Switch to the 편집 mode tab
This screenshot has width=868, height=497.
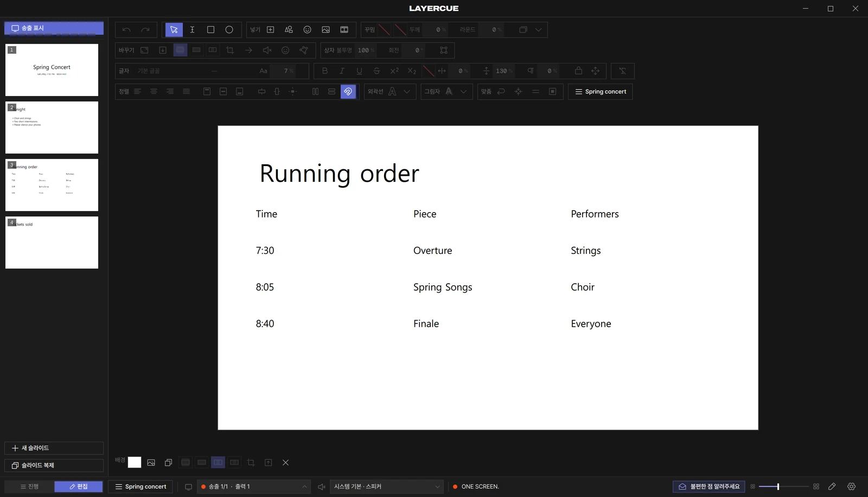(79, 487)
